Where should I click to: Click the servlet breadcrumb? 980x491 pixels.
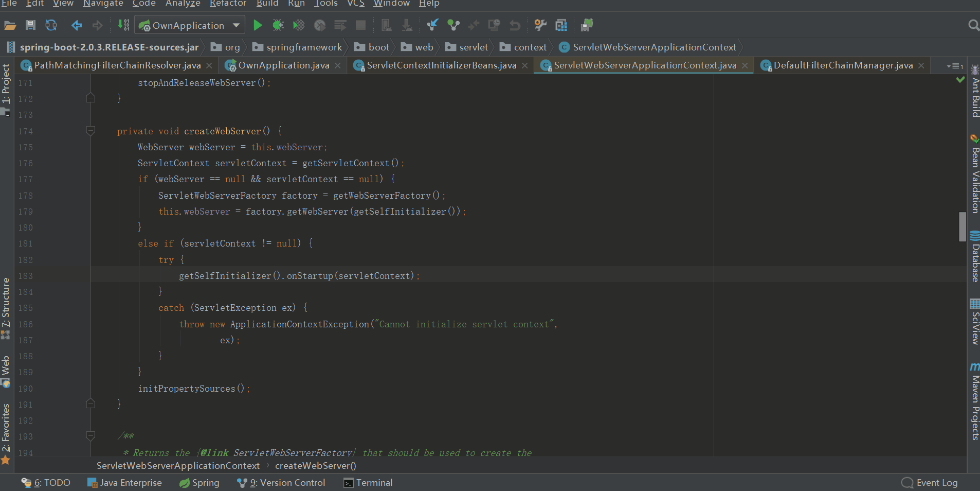[x=467, y=47]
